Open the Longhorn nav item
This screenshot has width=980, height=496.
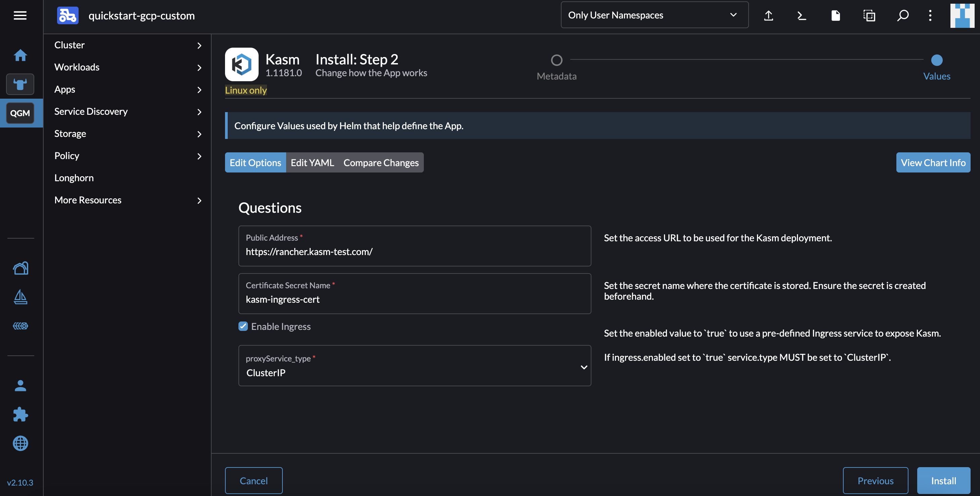click(x=127, y=178)
